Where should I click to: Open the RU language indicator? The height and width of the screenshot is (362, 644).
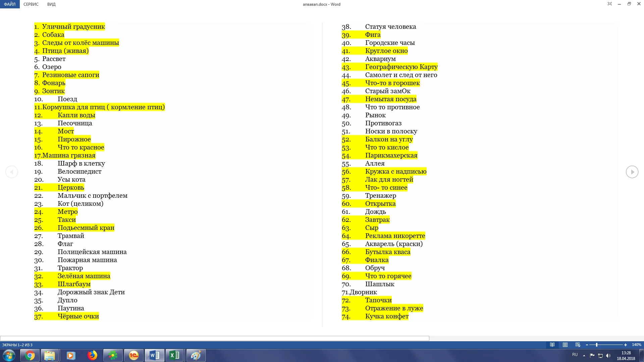click(x=575, y=355)
